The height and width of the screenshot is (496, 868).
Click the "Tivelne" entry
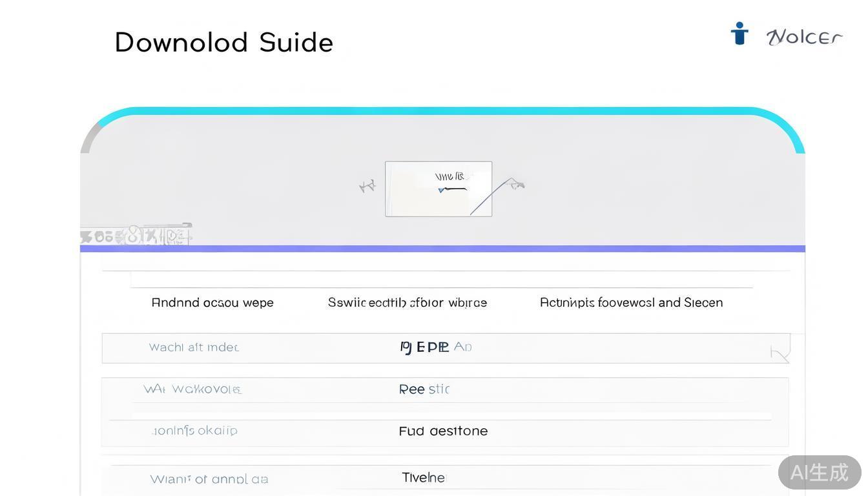pos(424,478)
